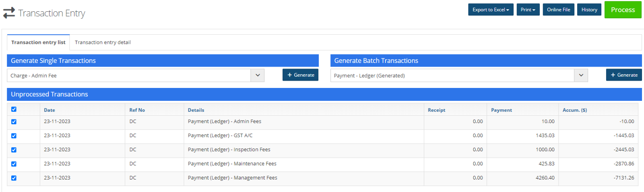Open the Export to Excel dropdown

click(x=491, y=10)
